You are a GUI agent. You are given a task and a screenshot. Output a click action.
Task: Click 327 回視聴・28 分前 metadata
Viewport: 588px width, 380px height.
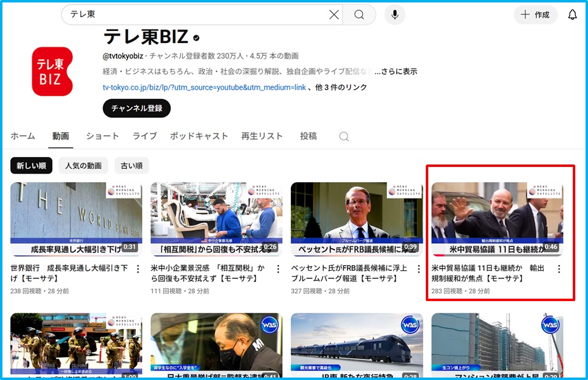320,291
